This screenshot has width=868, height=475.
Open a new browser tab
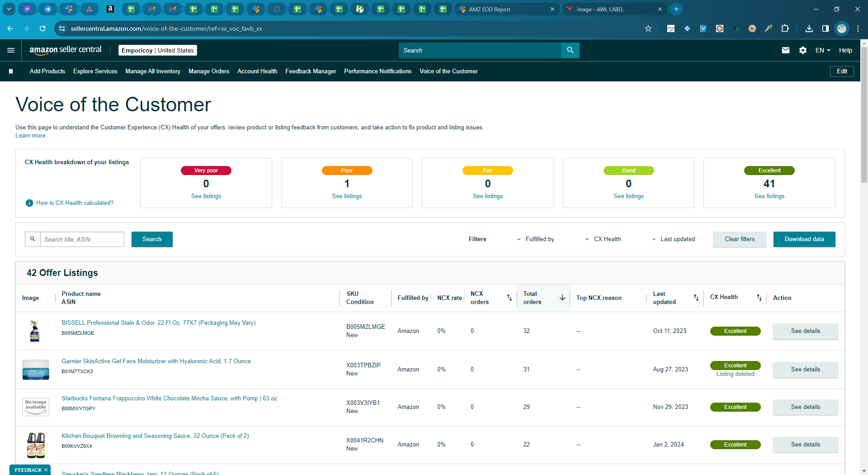[676, 9]
